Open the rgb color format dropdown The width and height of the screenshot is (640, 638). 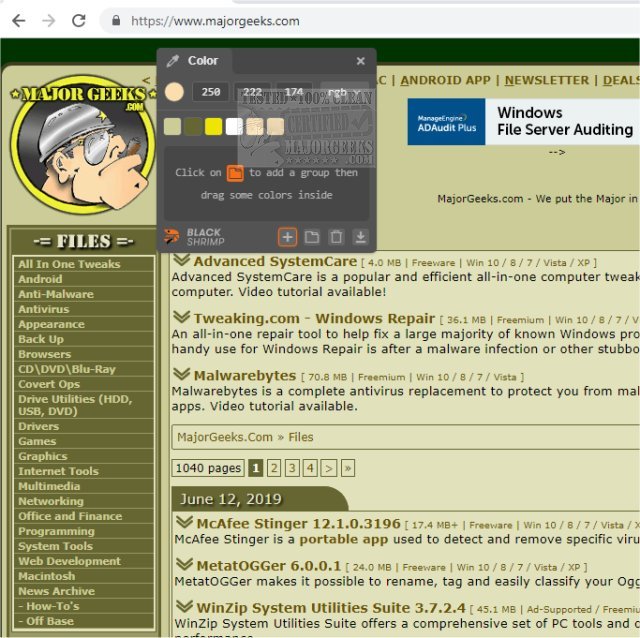[x=344, y=92]
